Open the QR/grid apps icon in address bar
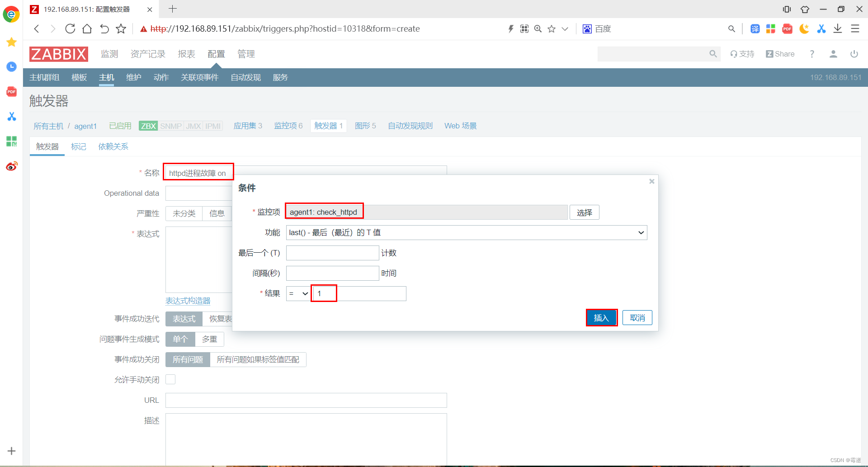Viewport: 868px width, 467px height. (524, 29)
